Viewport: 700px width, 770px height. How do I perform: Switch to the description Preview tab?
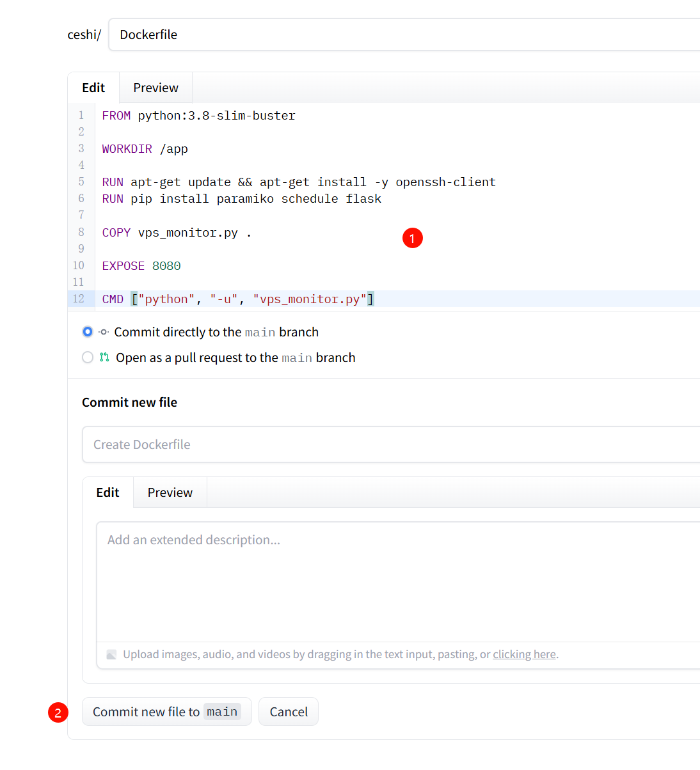point(170,492)
